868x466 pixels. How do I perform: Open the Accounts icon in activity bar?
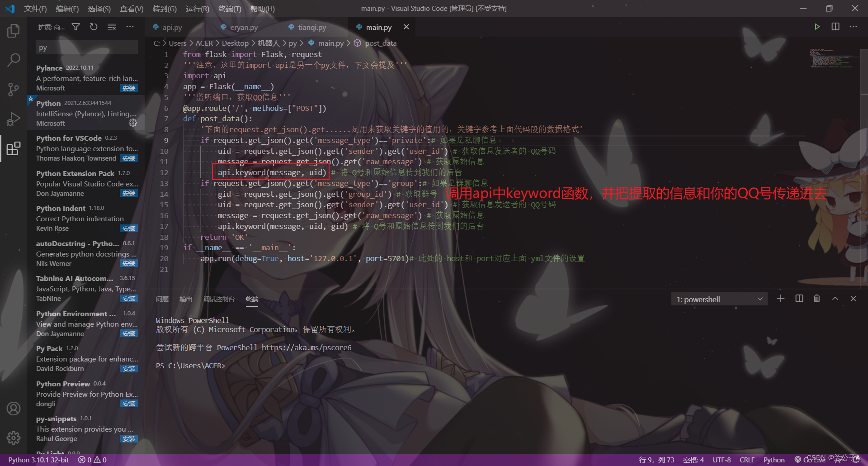[x=14, y=409]
